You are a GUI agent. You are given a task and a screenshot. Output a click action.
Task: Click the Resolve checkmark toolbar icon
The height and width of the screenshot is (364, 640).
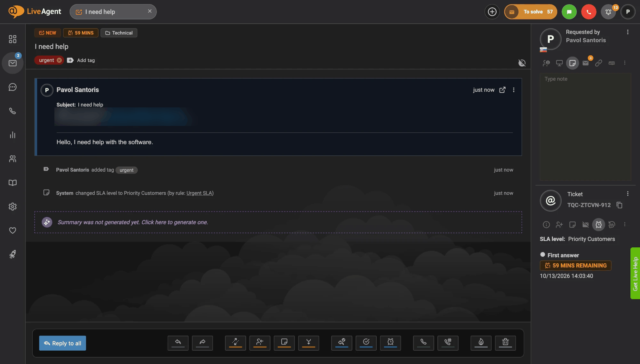(366, 343)
